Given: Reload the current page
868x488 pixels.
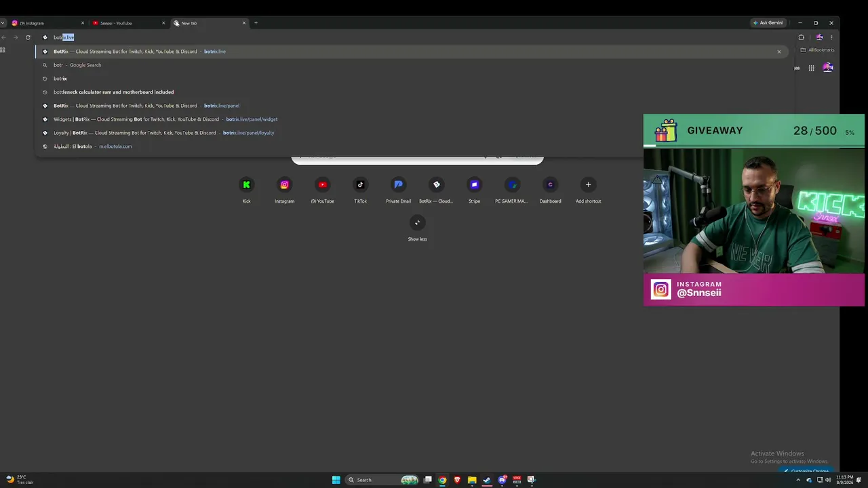Looking at the screenshot, I should pyautogui.click(x=28, y=37).
